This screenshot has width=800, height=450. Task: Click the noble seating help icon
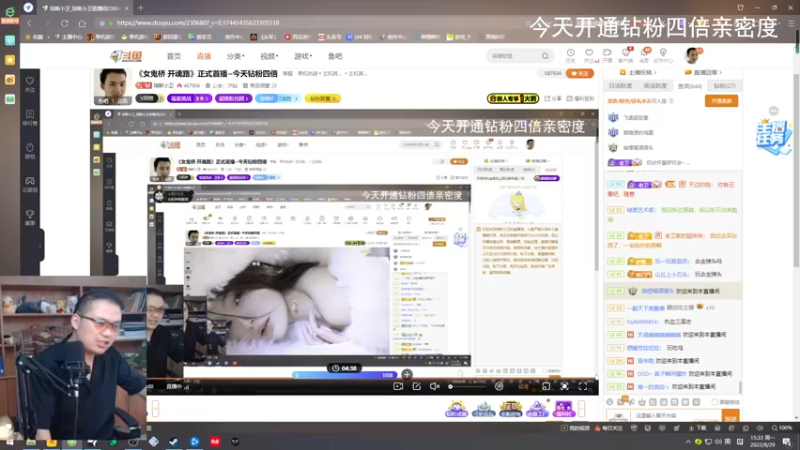click(x=671, y=101)
